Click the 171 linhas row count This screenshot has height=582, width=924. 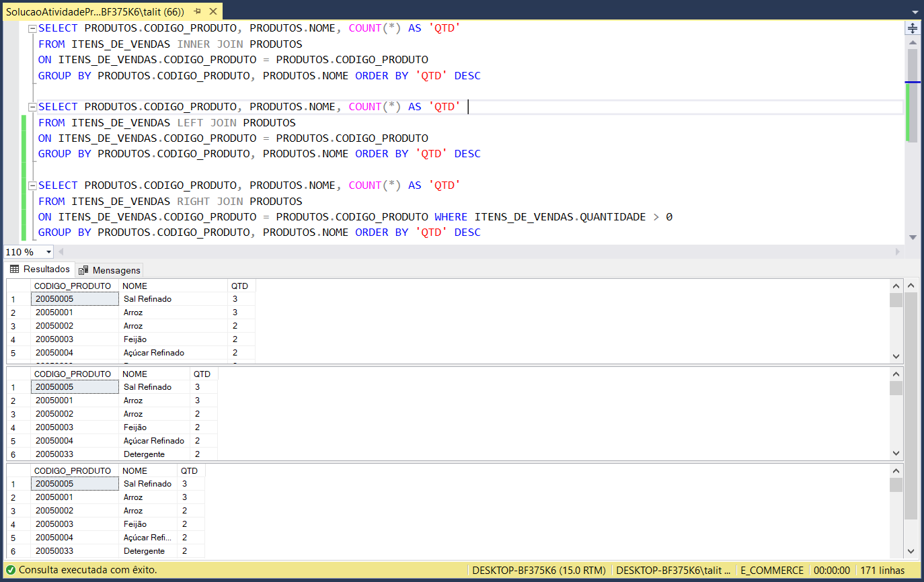[882, 570]
